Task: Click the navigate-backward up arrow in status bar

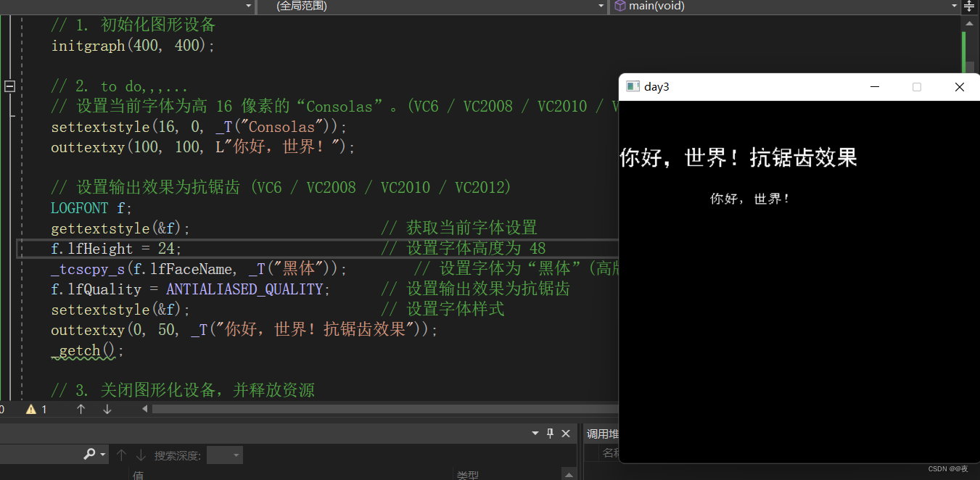Action: [x=81, y=409]
